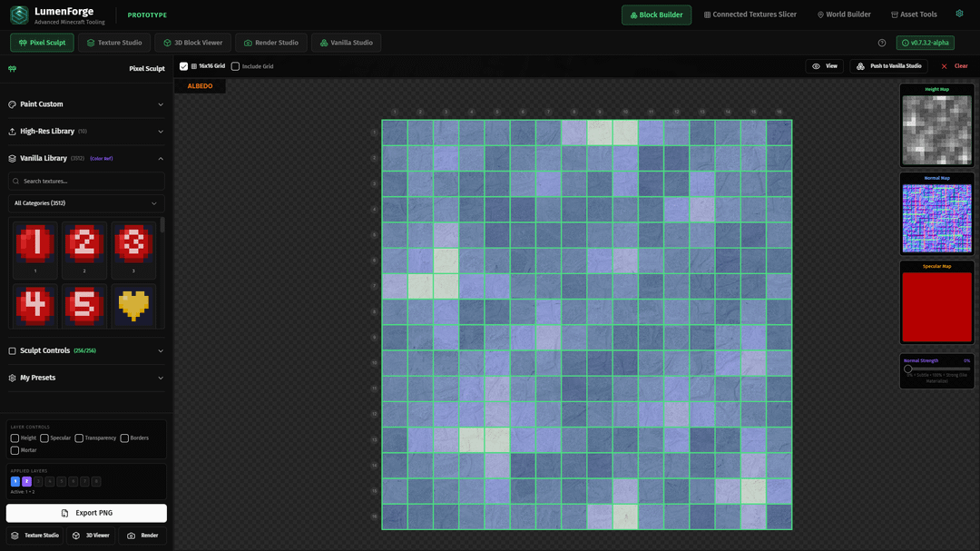980x551 pixels.
Task: Click the LumenForge logo icon
Action: coord(19,15)
